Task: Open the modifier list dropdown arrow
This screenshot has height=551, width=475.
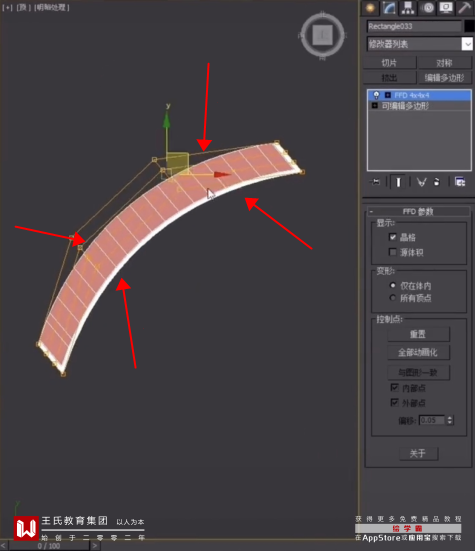Action: click(467, 44)
